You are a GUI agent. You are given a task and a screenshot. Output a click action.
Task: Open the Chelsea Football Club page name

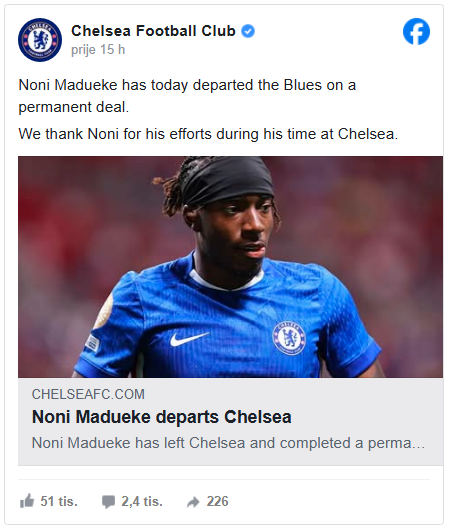153,31
